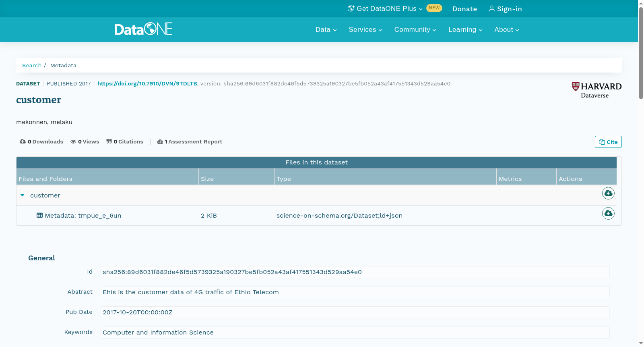Click the Cite button

[608, 142]
